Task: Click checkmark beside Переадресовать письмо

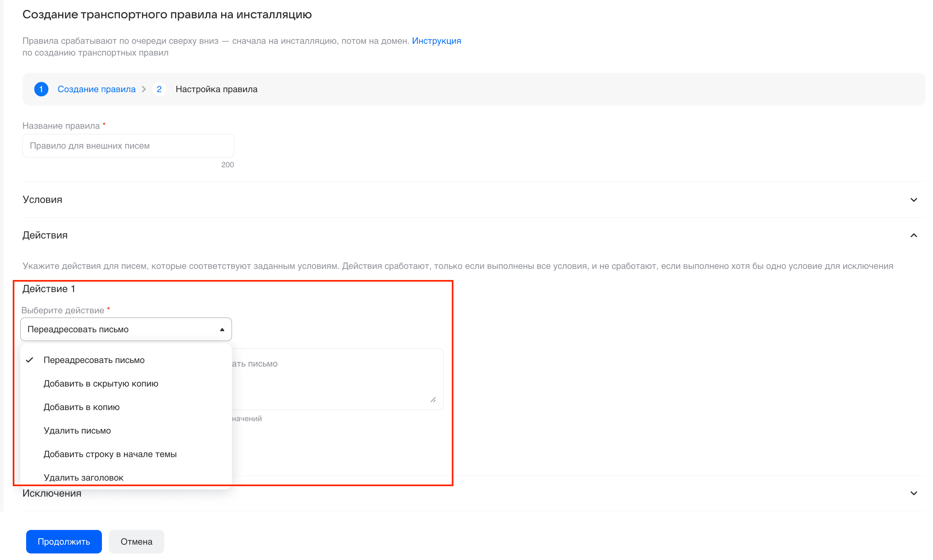Action: [x=30, y=360]
